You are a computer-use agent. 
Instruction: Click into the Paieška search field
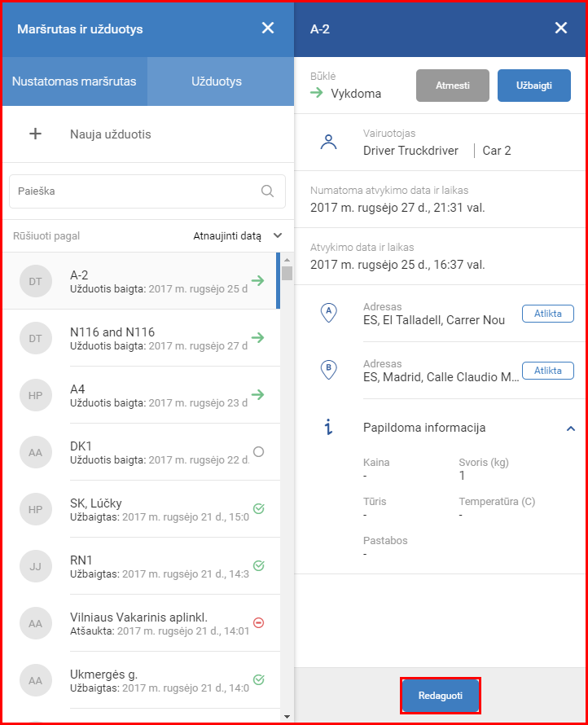pyautogui.click(x=134, y=191)
